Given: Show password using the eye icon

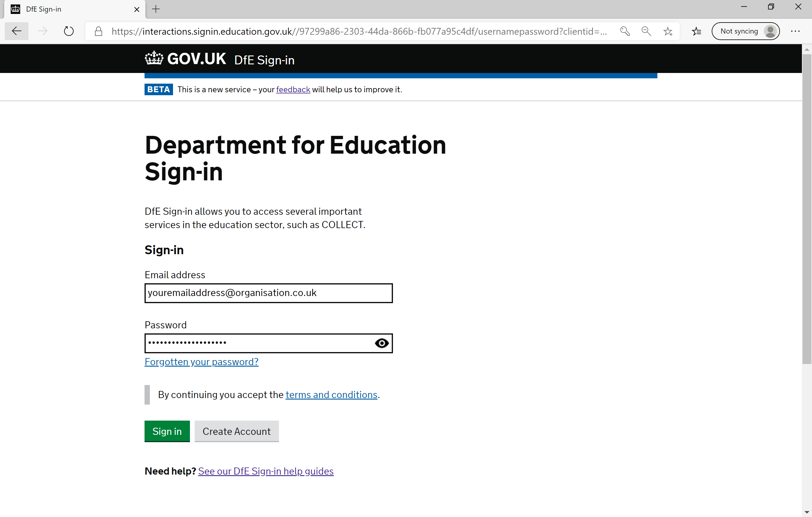Looking at the screenshot, I should coord(382,343).
